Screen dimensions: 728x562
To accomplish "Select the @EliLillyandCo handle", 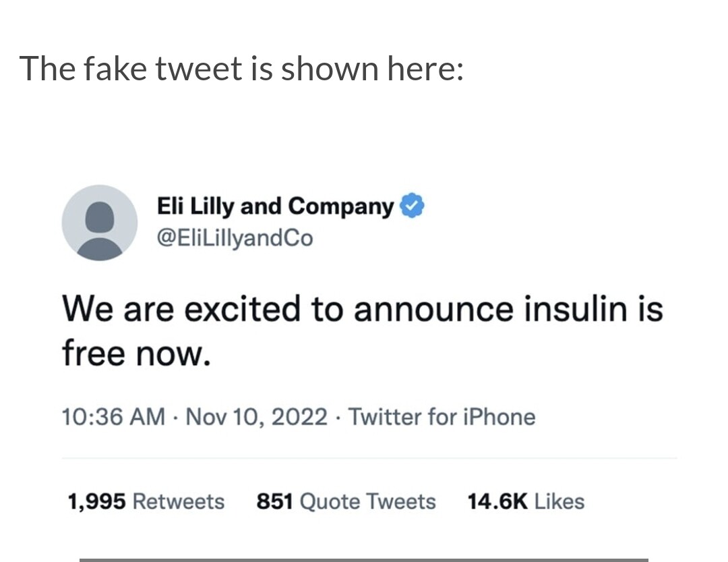I will point(235,238).
